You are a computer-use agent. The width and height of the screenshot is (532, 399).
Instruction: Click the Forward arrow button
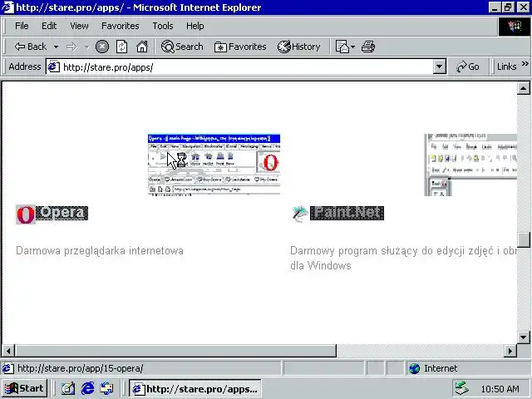tap(71, 47)
